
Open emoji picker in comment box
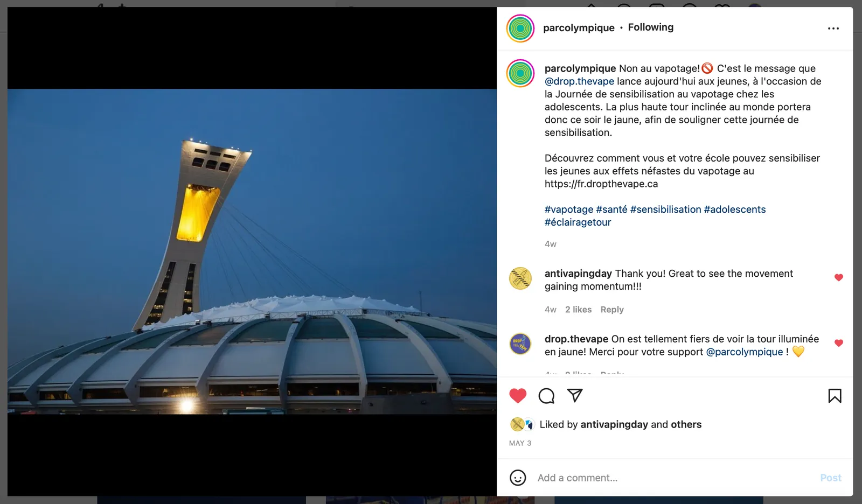(x=518, y=478)
